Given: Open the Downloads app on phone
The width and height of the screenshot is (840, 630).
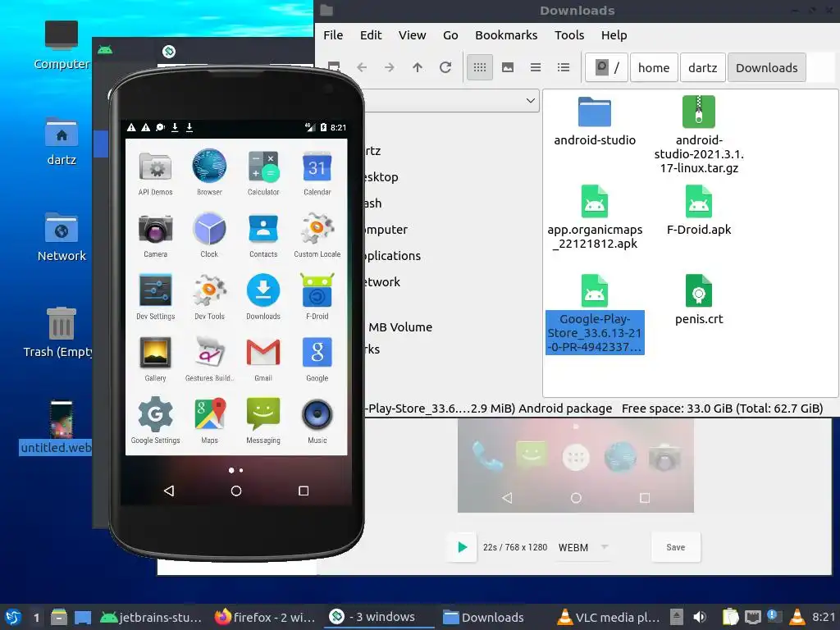Looking at the screenshot, I should [x=263, y=297].
